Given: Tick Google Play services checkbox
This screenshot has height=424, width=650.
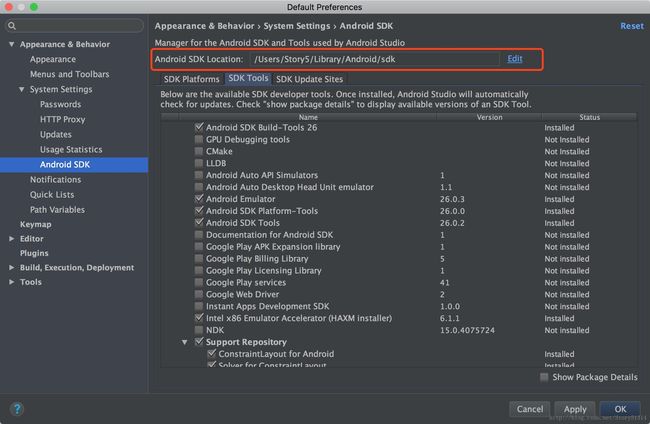Looking at the screenshot, I should pyautogui.click(x=199, y=282).
